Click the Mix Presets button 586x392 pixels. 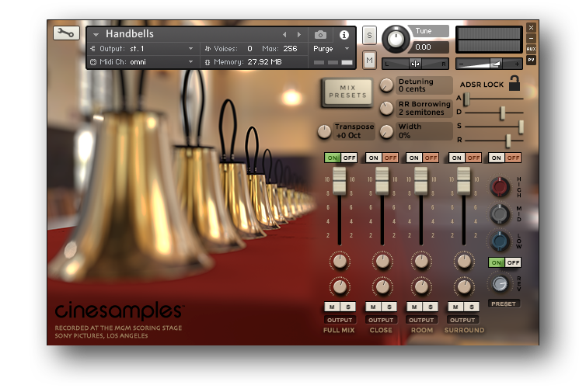click(x=347, y=92)
